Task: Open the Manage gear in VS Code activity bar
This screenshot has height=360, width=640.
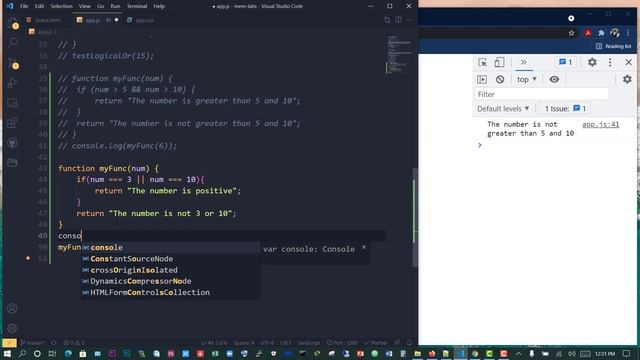Action: tap(12, 328)
